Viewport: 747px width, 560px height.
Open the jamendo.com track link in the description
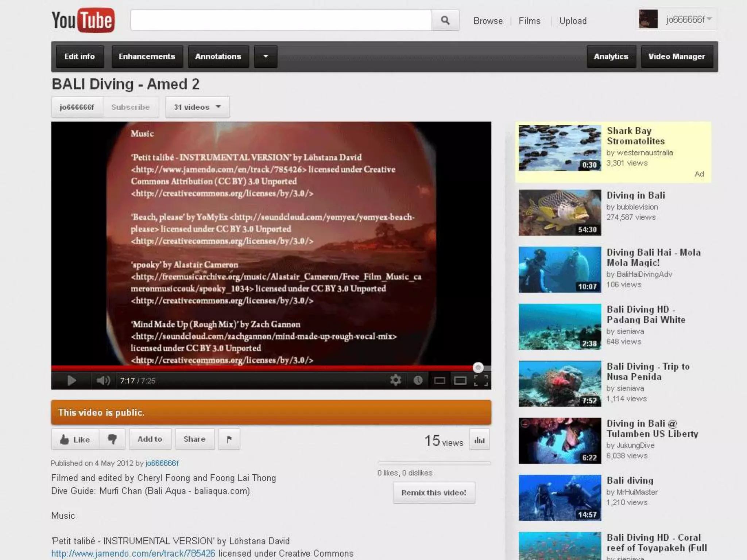click(133, 553)
